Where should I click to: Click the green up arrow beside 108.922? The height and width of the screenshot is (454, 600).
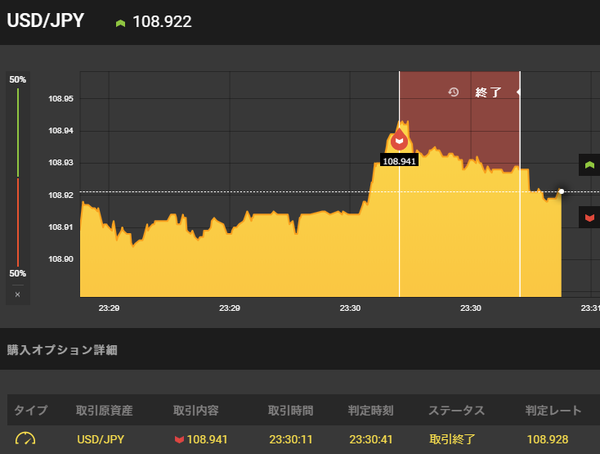pos(121,24)
